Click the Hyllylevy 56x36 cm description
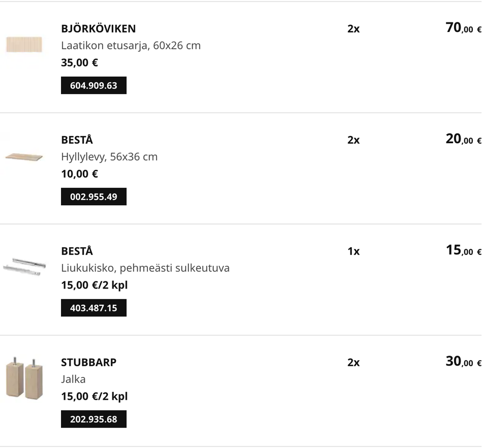The image size is (488, 448). point(109,156)
